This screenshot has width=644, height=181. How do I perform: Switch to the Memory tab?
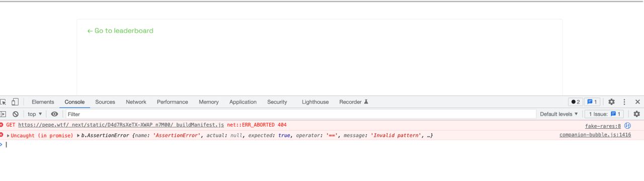208,102
